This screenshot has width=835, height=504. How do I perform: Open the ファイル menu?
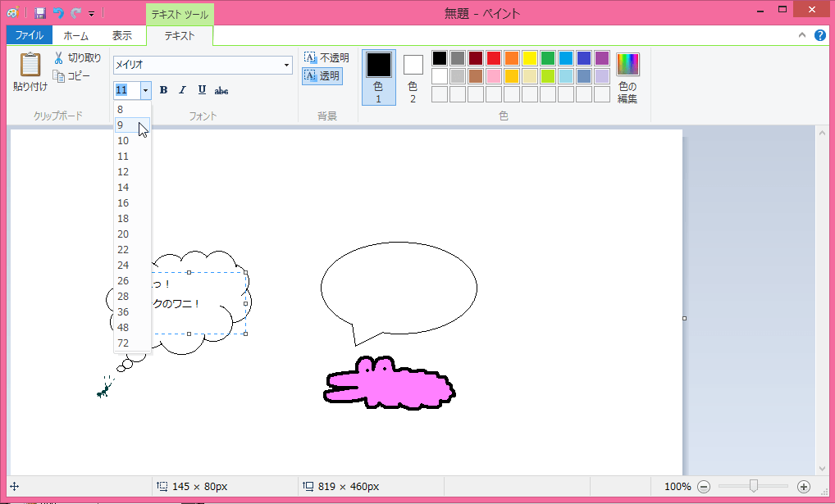30,35
